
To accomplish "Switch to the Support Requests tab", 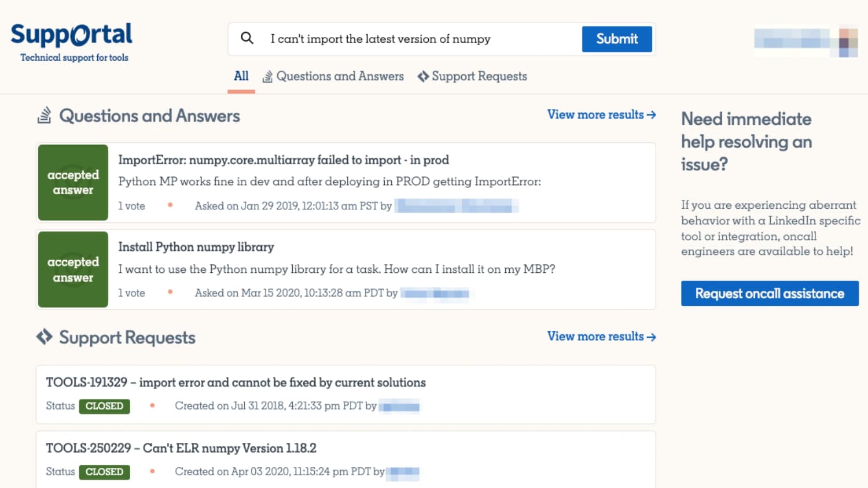I will click(472, 76).
